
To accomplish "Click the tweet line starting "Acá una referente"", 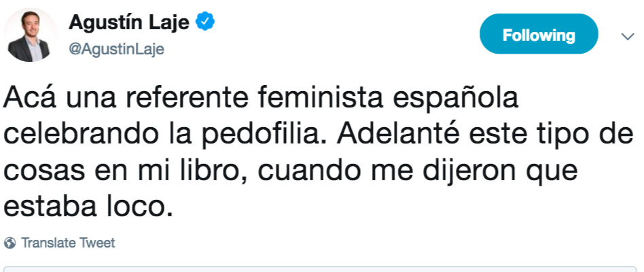I will (261, 101).
